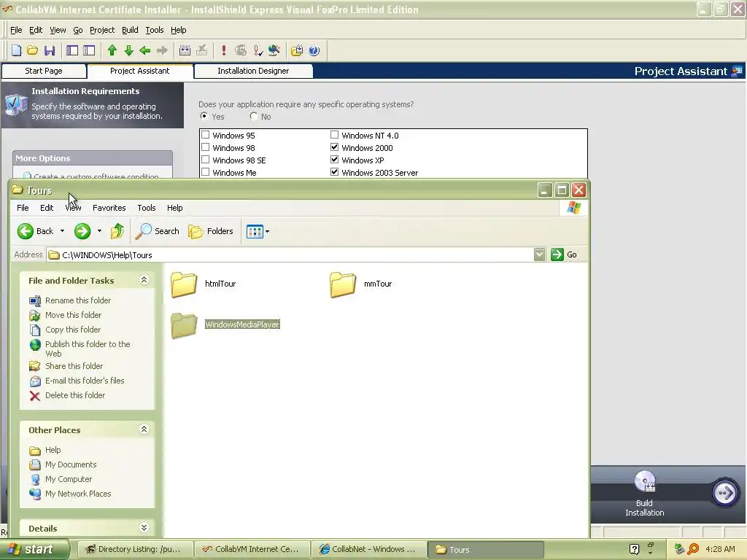Toggle the Folders pane in Tours
747x560 pixels.
click(211, 231)
